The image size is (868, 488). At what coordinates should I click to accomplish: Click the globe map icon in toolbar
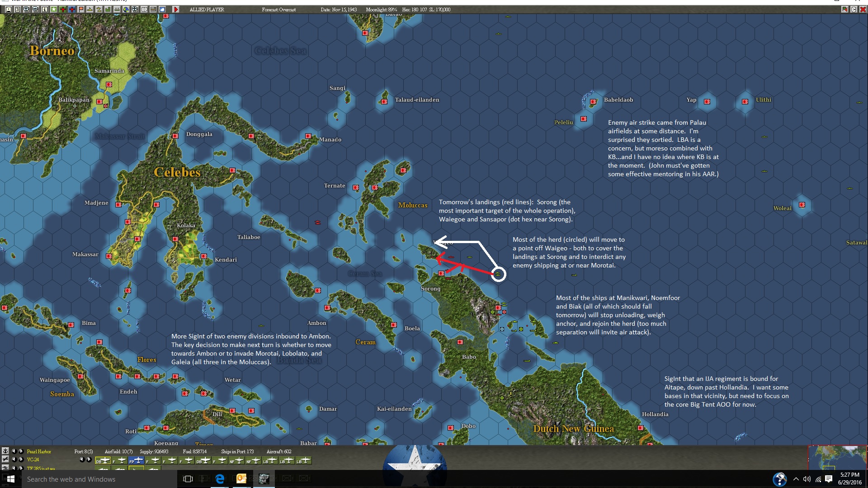click(126, 9)
